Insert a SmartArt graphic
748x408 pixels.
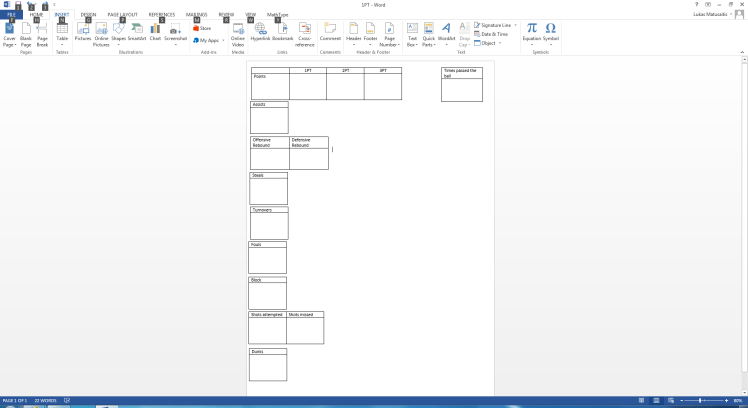(137, 34)
